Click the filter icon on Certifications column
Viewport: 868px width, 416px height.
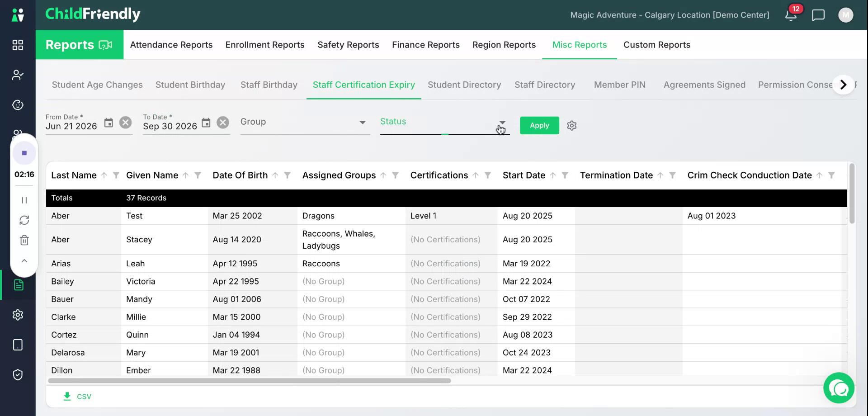click(488, 175)
